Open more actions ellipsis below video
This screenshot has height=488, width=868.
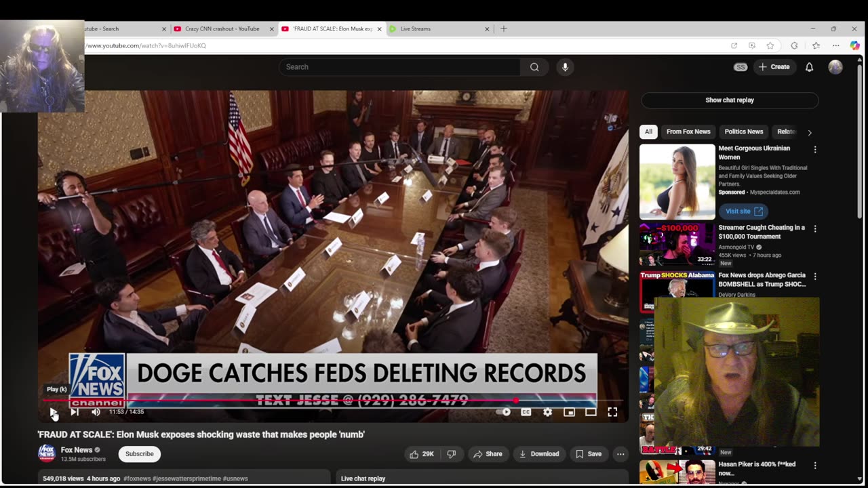tap(620, 454)
